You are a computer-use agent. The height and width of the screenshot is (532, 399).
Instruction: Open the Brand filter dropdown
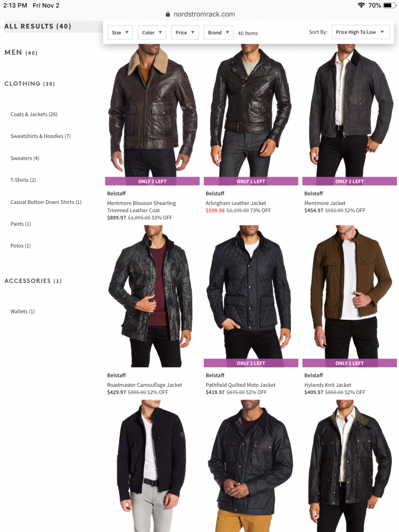(218, 33)
